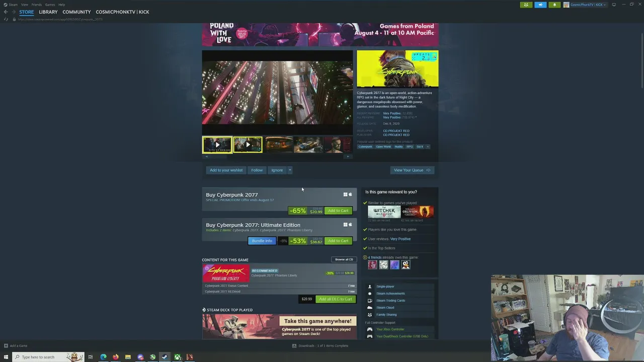
Task: Click the Cyberpunk tag
Action: (365, 147)
